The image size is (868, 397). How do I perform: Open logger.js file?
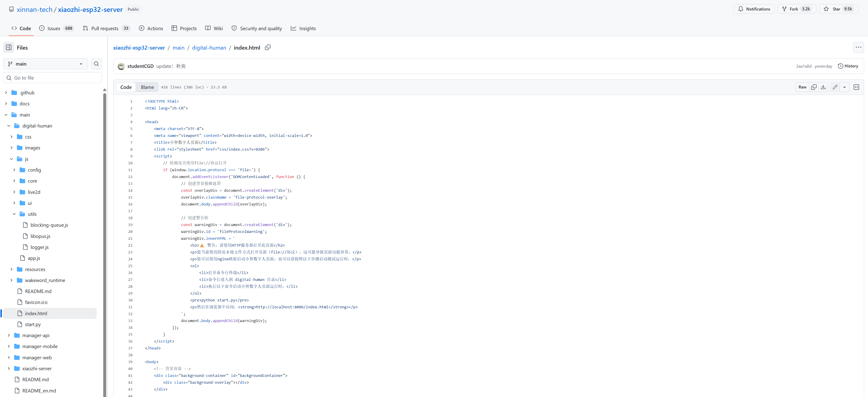tap(40, 247)
